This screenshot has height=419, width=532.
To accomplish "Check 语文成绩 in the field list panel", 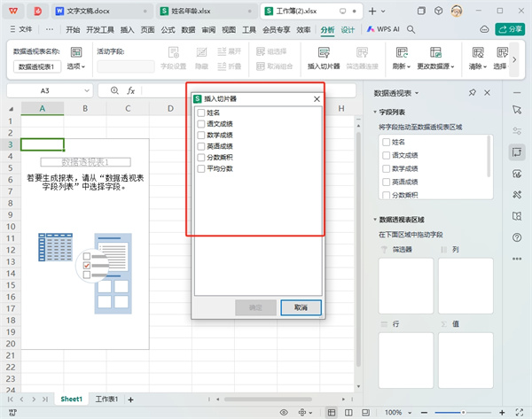I will (386, 155).
